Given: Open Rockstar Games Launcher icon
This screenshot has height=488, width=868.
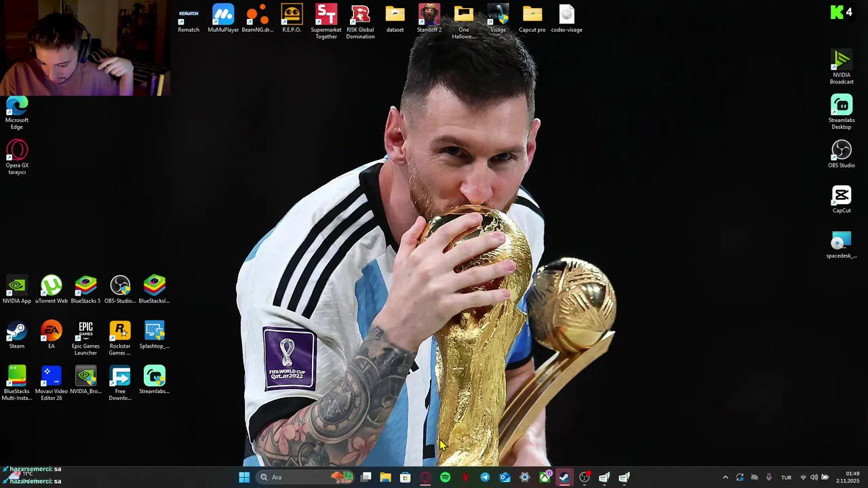Looking at the screenshot, I should (120, 338).
